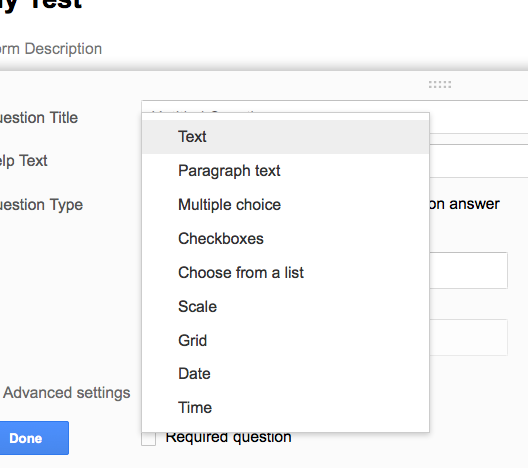
Task: Click the Form Description field
Action: coord(51,49)
